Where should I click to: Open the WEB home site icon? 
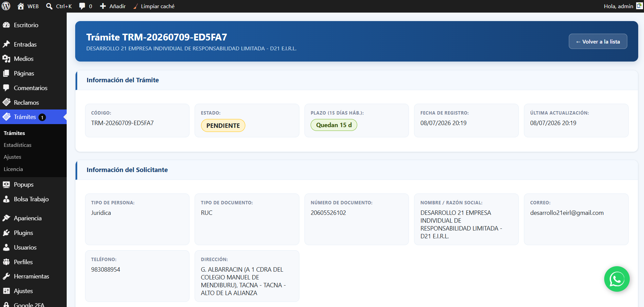tap(21, 6)
